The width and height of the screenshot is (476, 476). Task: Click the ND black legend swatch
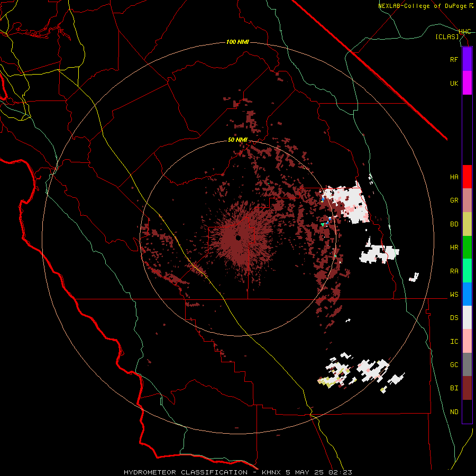[x=467, y=411]
